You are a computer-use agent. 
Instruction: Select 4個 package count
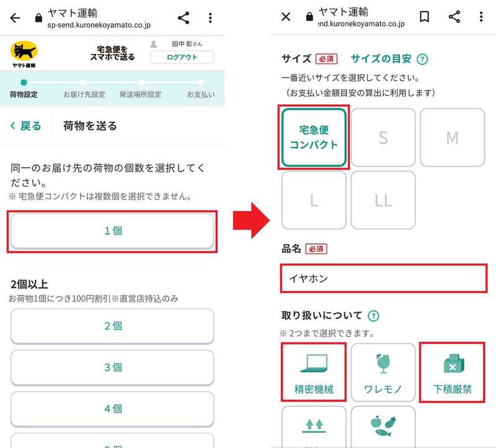[x=112, y=409]
